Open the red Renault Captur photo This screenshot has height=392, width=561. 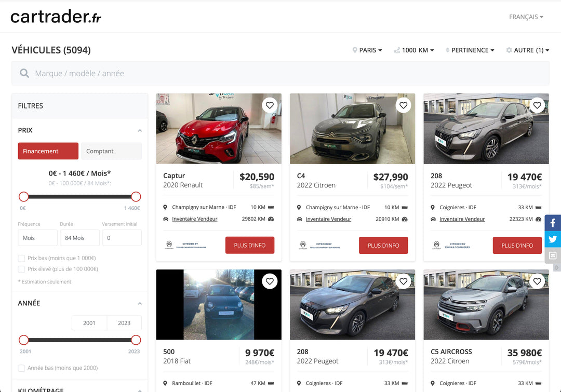click(219, 129)
